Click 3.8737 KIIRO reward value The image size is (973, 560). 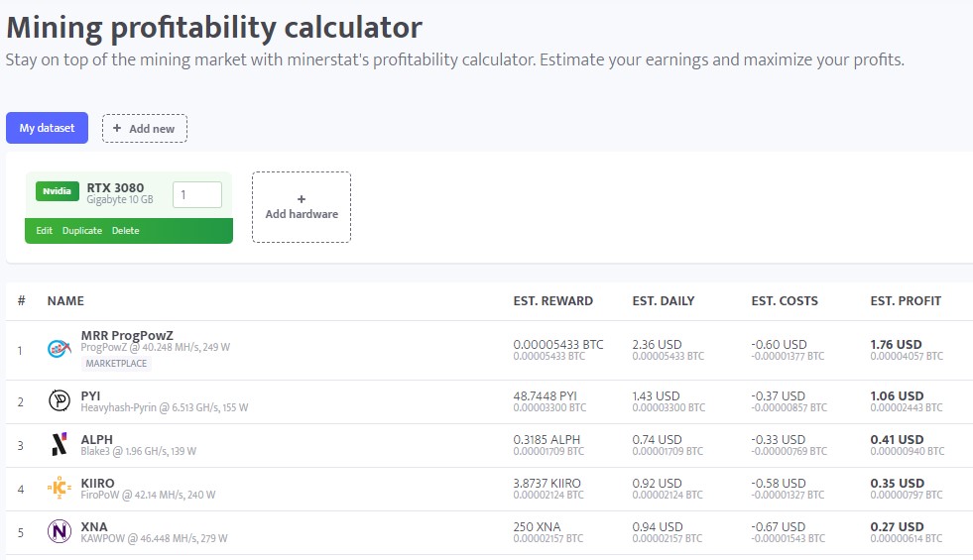(547, 483)
